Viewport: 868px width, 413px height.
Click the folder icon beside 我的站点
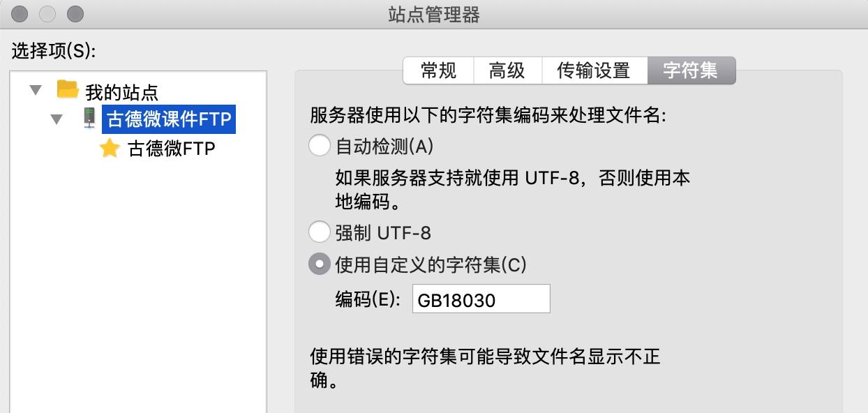click(67, 89)
